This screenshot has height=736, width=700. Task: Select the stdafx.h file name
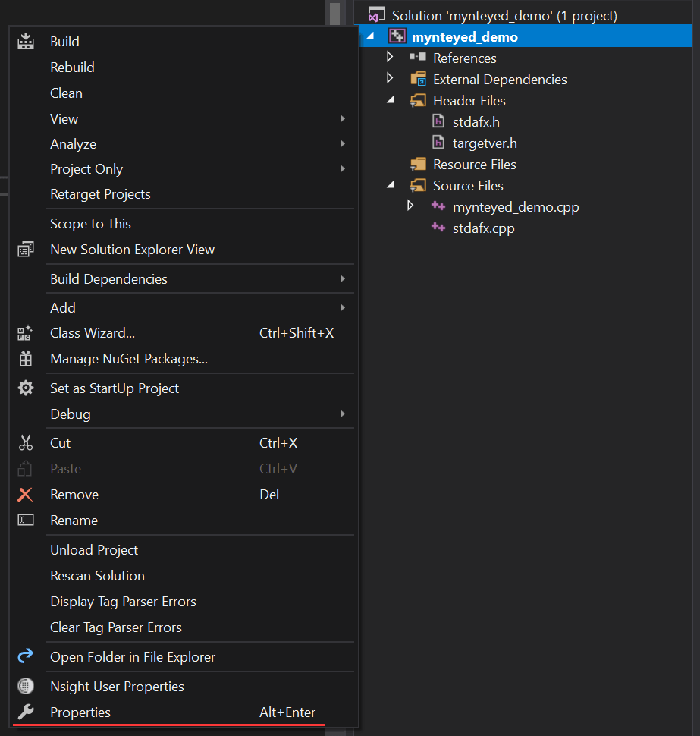(x=476, y=122)
